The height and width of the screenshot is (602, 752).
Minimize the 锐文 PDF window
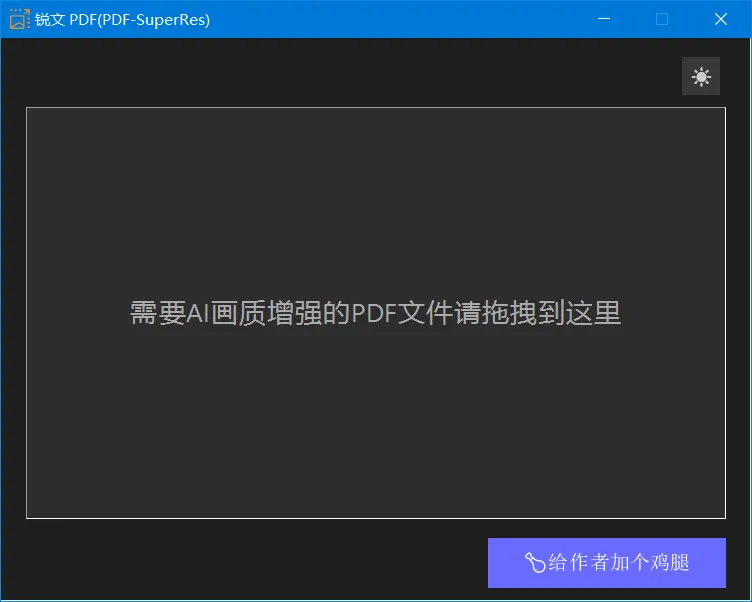click(x=604, y=19)
